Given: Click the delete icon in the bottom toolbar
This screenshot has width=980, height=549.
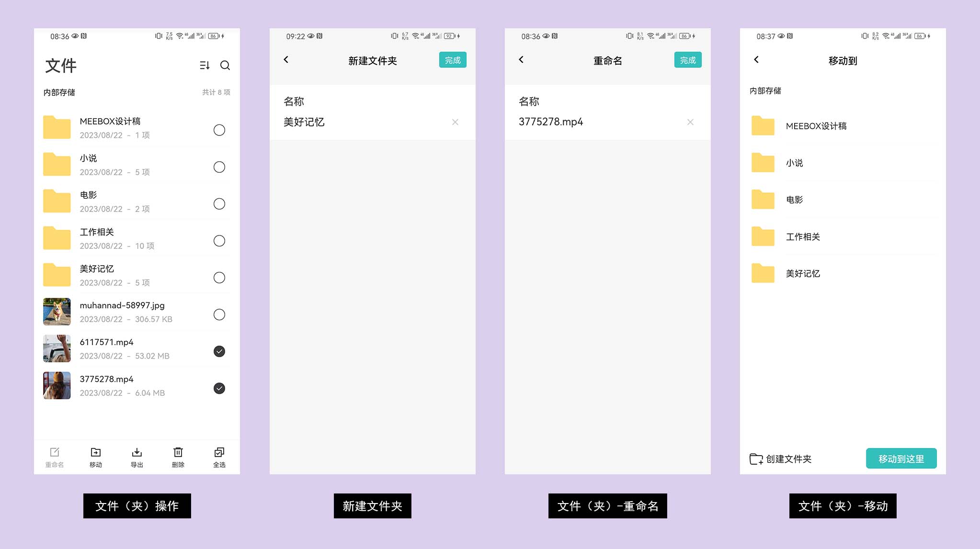Looking at the screenshot, I should pos(178,456).
